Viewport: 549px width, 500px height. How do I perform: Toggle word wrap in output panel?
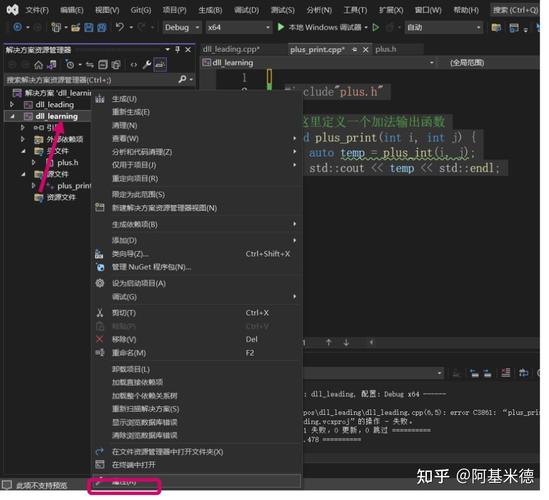coord(523,373)
